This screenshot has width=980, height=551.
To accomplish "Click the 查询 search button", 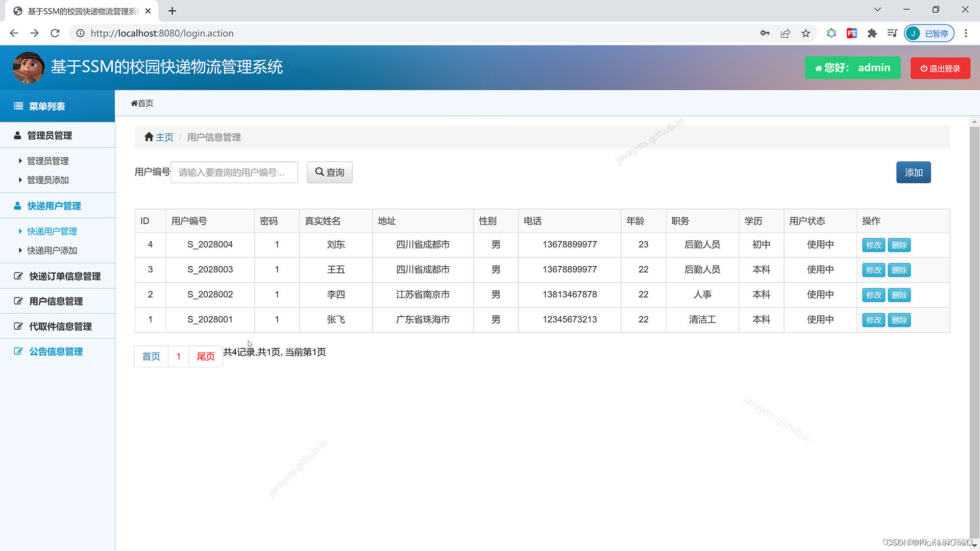I will pyautogui.click(x=329, y=172).
